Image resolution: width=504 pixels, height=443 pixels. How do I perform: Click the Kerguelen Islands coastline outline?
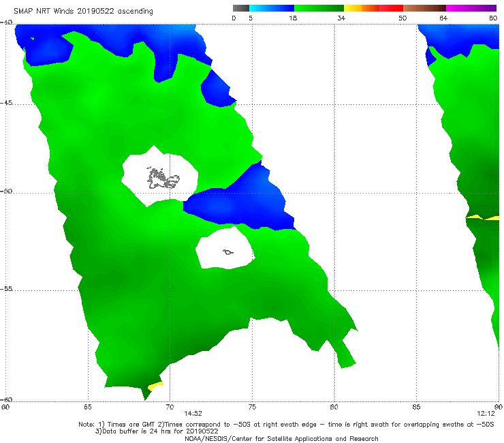point(163,178)
